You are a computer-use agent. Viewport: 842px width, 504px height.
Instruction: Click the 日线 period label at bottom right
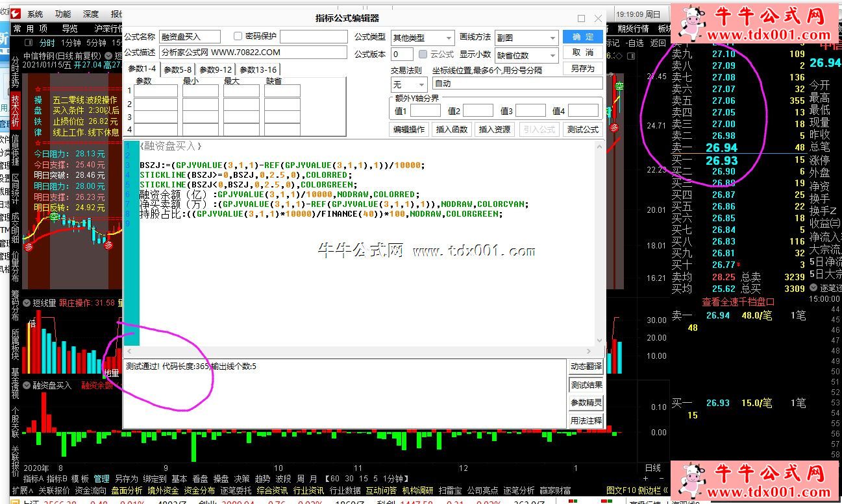click(x=652, y=468)
